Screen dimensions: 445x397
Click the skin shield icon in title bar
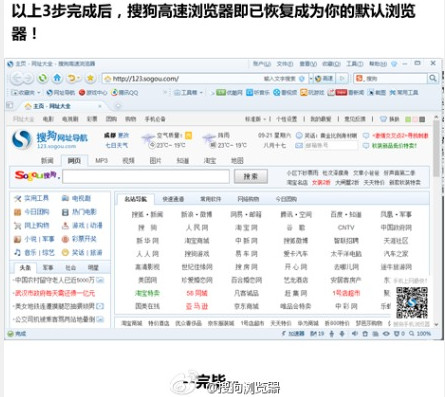[394, 64]
